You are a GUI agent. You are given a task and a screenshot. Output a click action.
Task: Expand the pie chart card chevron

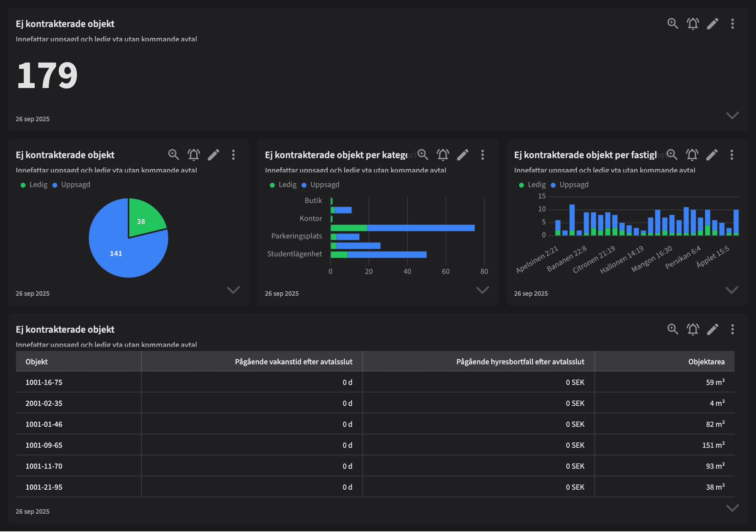coord(233,290)
